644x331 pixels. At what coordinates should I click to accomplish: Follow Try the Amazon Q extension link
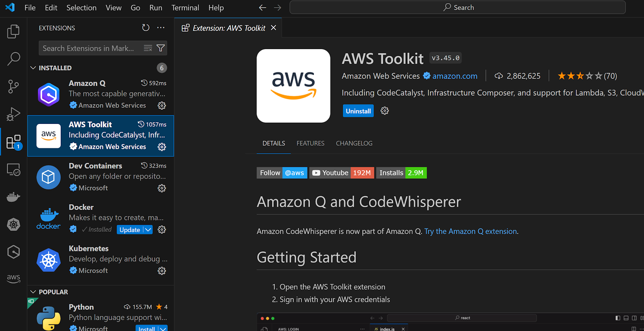471,231
